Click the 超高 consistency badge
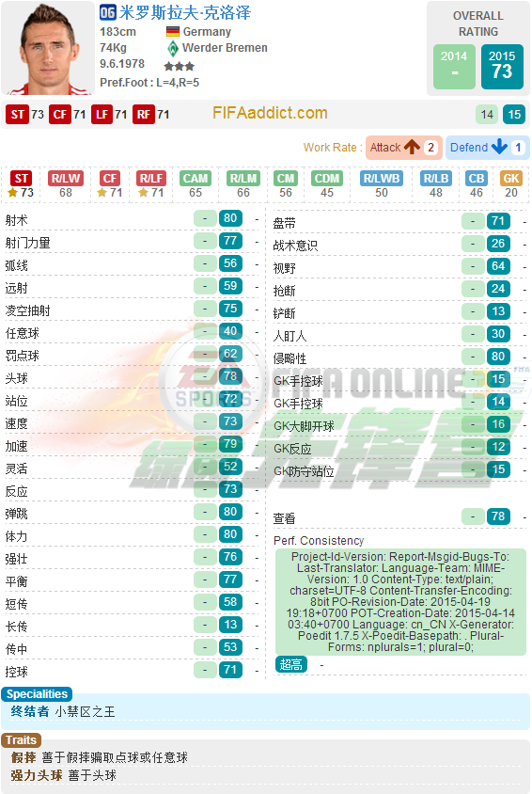The image size is (532, 794). pos(291,664)
